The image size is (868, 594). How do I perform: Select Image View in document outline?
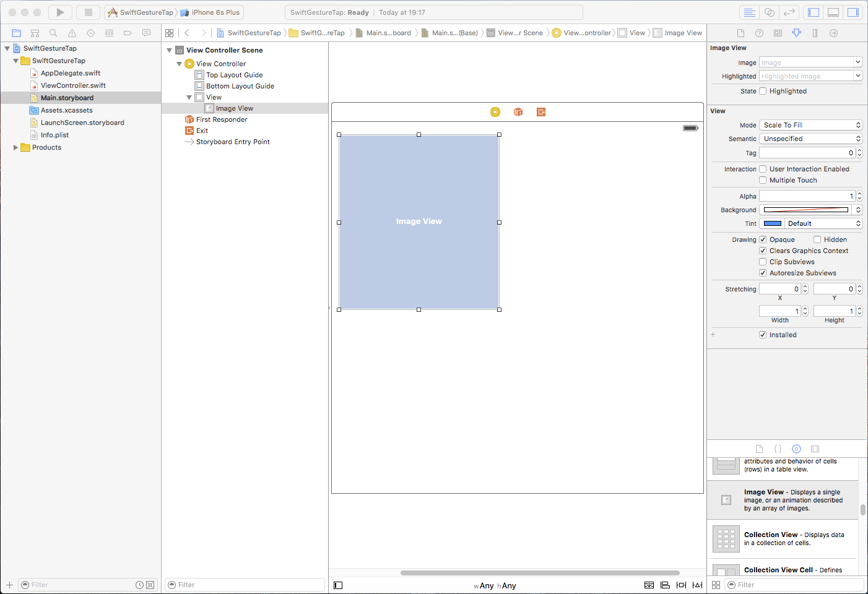tap(234, 108)
